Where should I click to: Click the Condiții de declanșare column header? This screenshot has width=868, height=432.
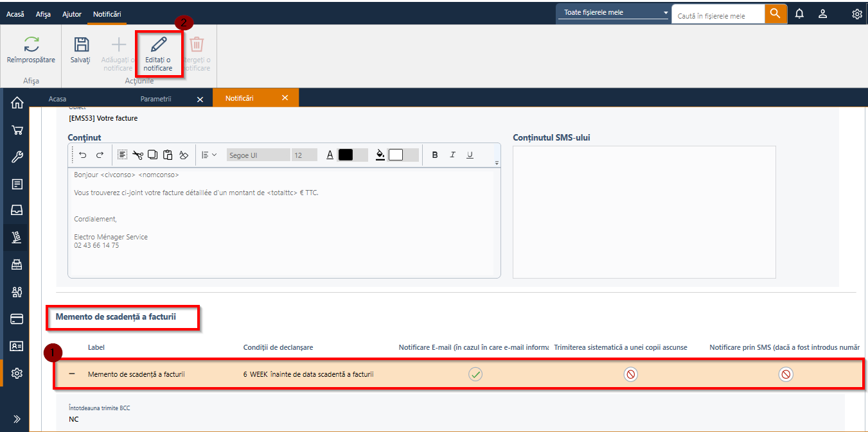click(278, 347)
